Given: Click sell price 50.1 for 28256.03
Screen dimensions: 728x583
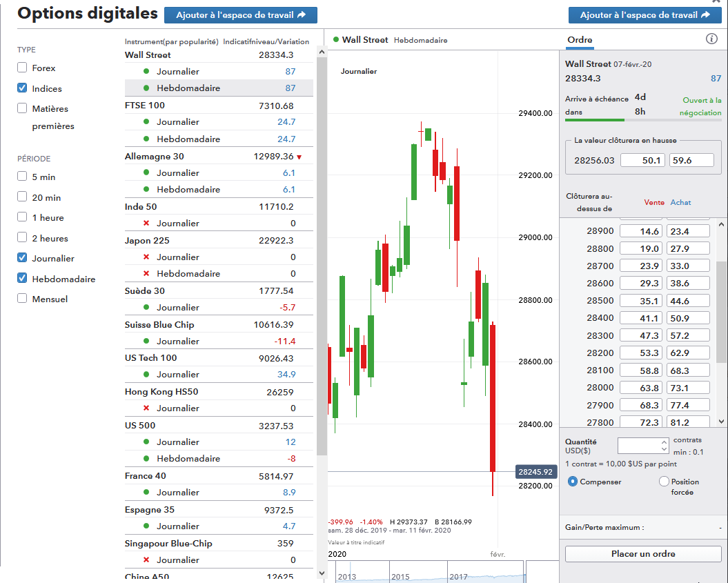Looking at the screenshot, I should pos(642,160).
